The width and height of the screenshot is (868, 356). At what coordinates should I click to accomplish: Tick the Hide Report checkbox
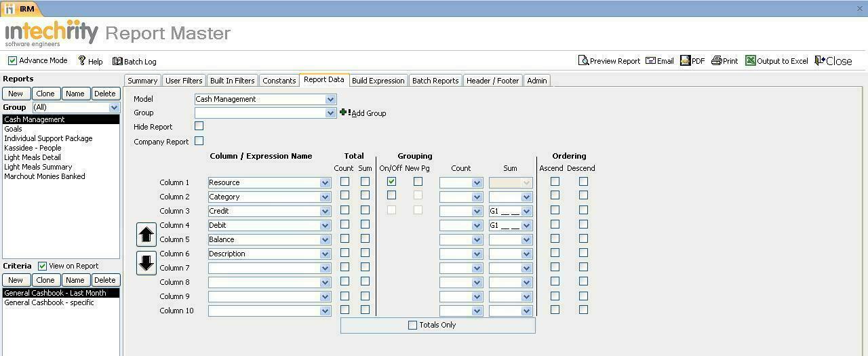(x=199, y=126)
